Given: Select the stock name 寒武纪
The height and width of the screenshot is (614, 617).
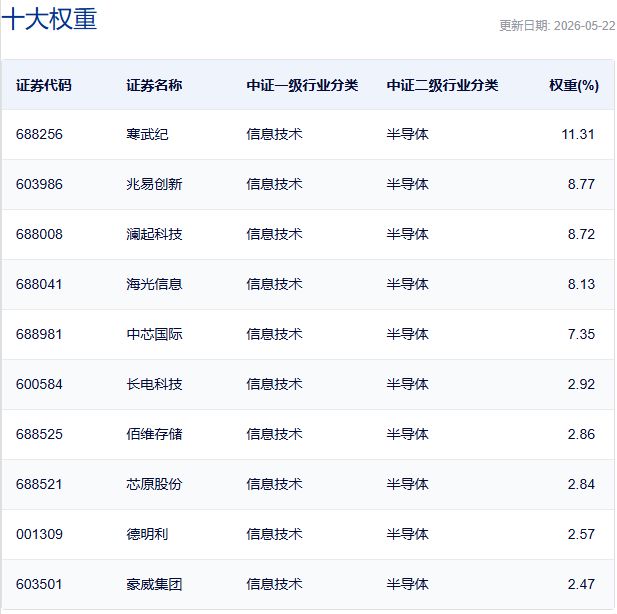Looking at the screenshot, I should pyautogui.click(x=147, y=134).
